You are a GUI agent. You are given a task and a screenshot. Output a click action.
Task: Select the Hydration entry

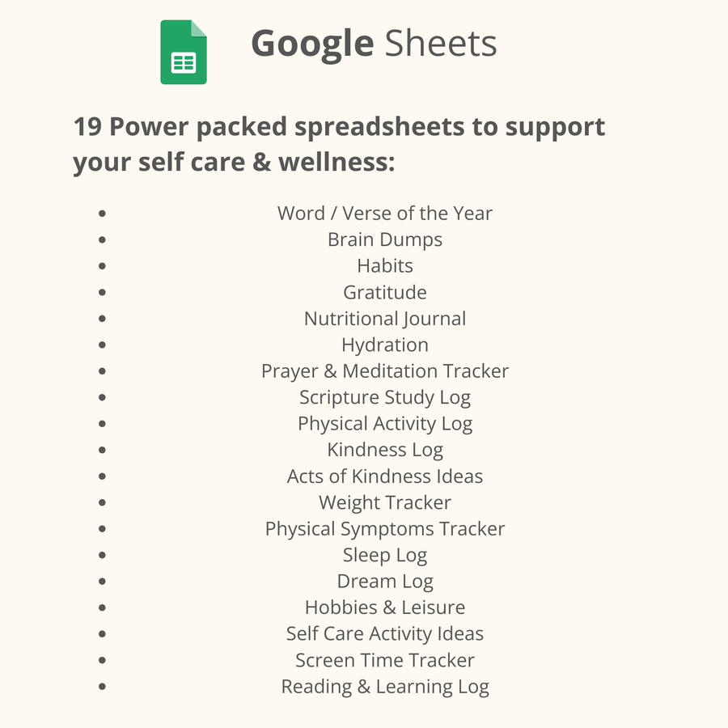pos(384,345)
